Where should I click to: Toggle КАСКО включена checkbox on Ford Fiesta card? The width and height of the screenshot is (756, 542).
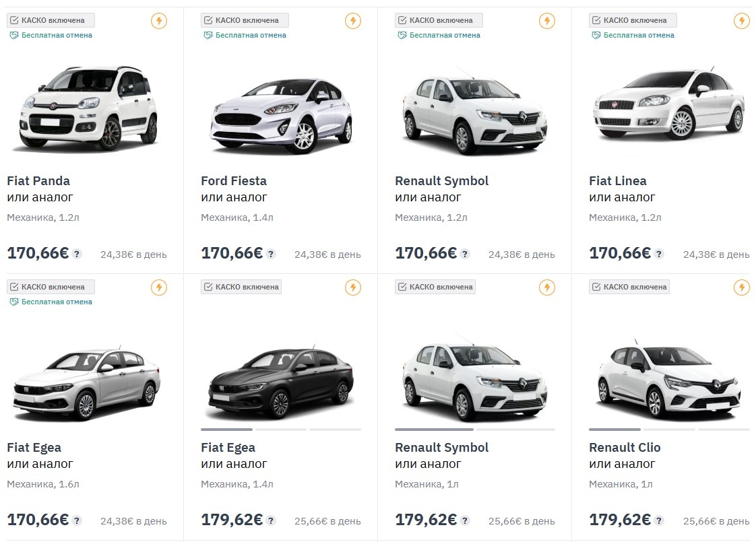pos(208,20)
